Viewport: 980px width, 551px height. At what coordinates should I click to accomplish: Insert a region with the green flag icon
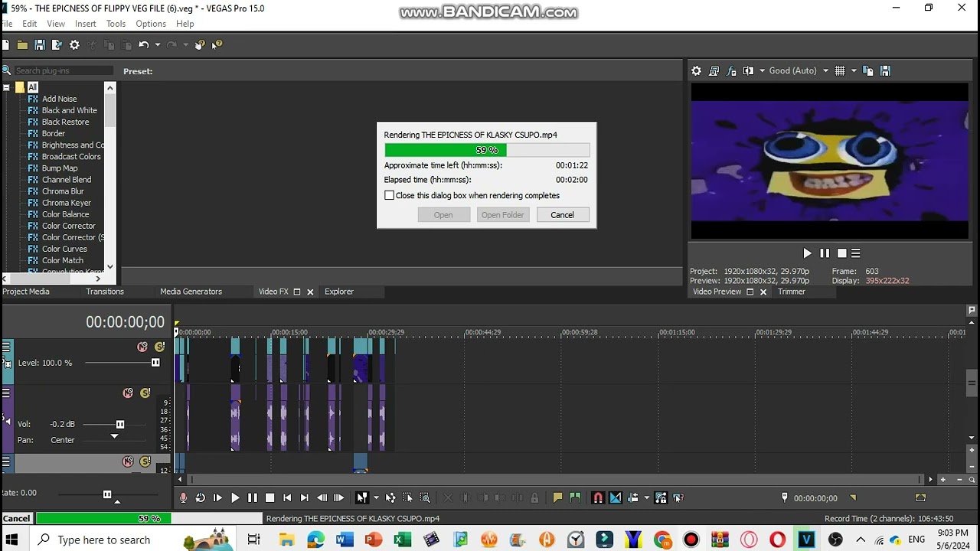575,497
